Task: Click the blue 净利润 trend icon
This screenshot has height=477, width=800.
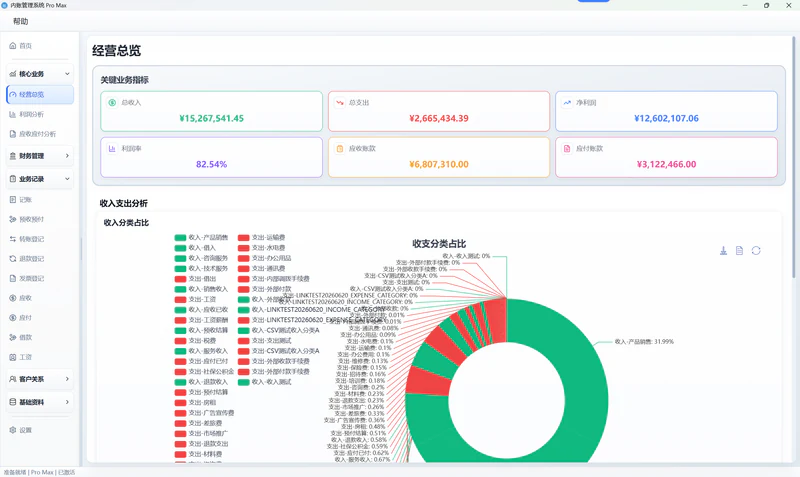Action: 567,103
